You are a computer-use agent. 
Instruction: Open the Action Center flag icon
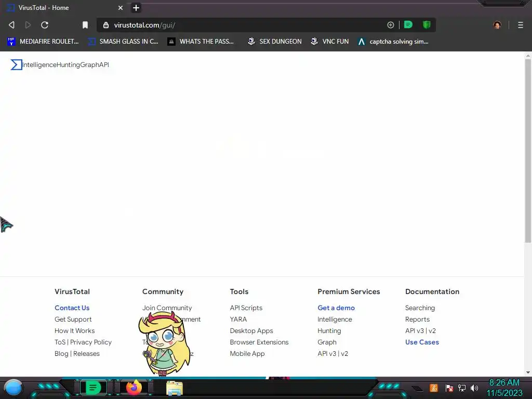pos(449,388)
